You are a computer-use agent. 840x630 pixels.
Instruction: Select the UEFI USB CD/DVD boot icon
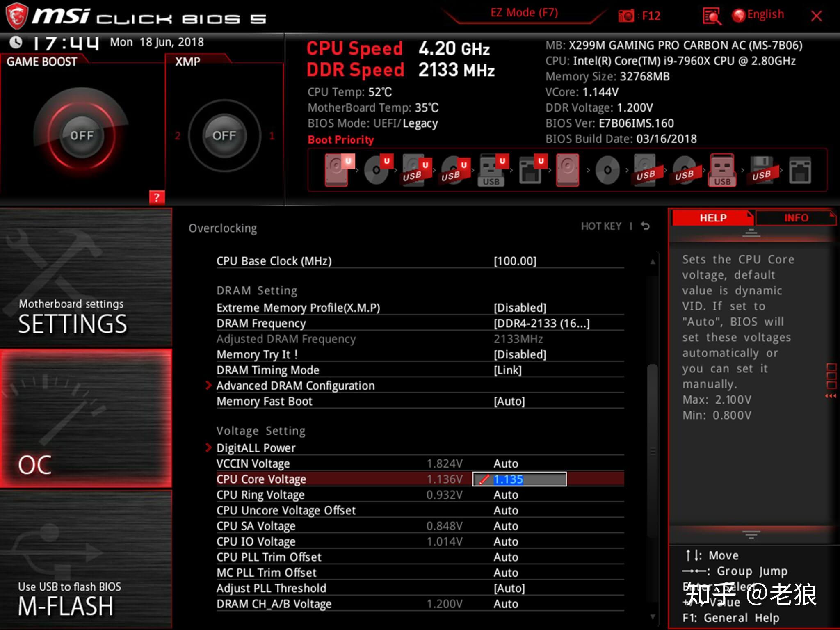pos(455,170)
